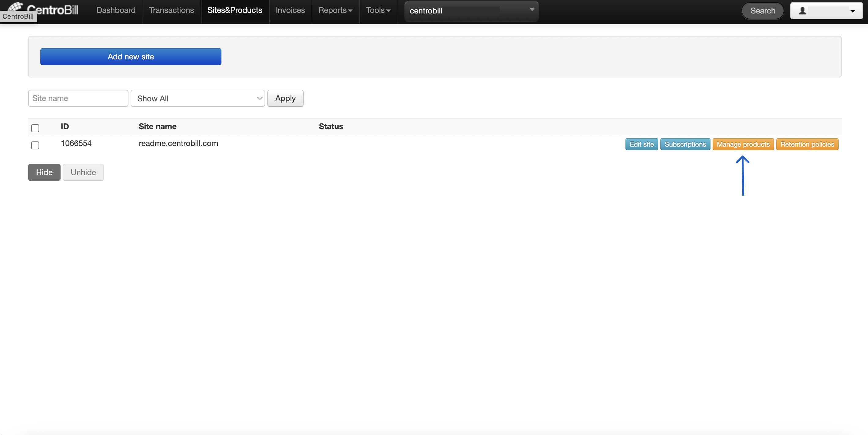Open the Show All status dropdown

coord(198,98)
